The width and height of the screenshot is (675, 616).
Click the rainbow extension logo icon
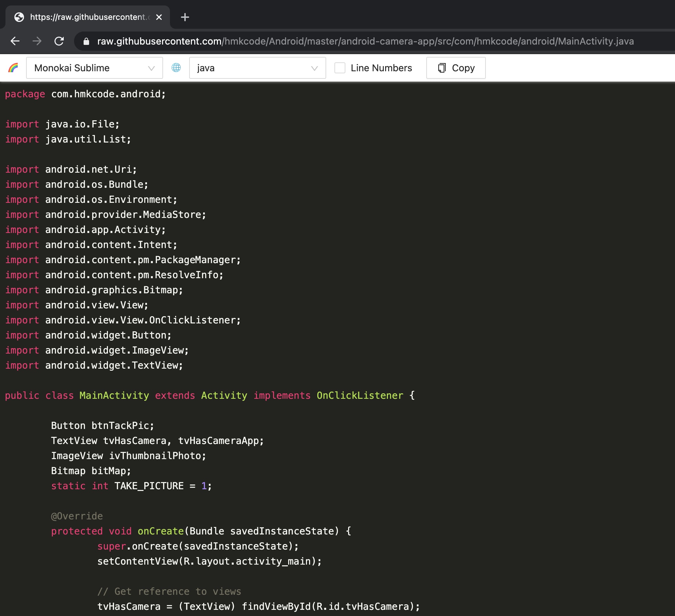13,68
